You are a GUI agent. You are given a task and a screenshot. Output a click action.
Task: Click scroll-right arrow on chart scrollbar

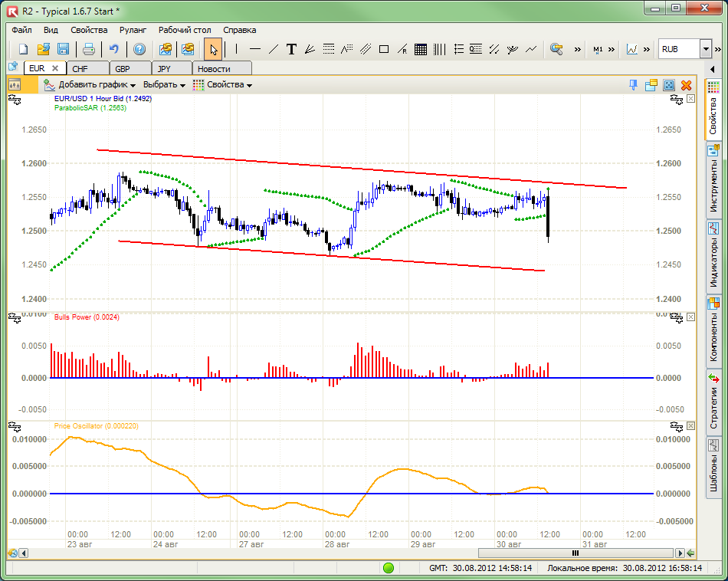click(x=680, y=553)
